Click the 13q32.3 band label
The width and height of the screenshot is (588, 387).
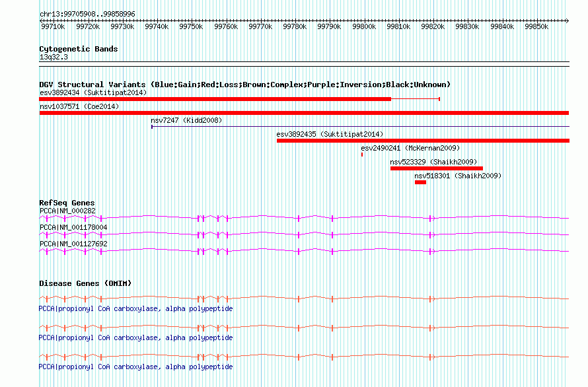54,57
